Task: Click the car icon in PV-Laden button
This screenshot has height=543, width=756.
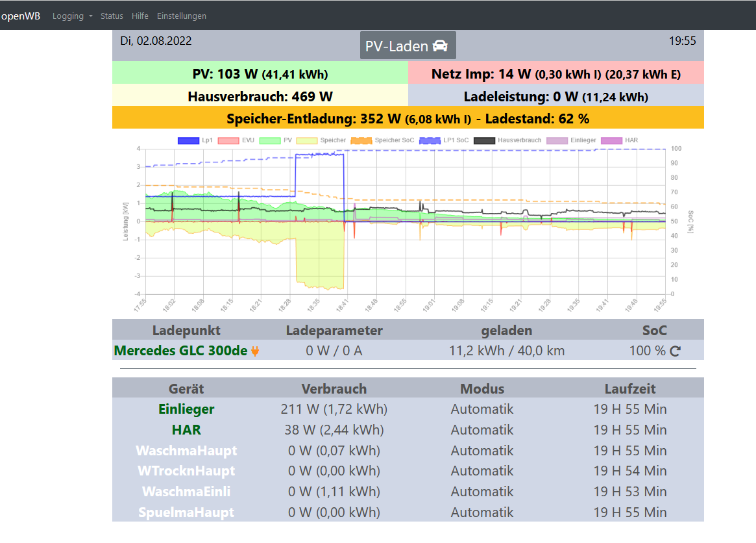Action: 440,46
